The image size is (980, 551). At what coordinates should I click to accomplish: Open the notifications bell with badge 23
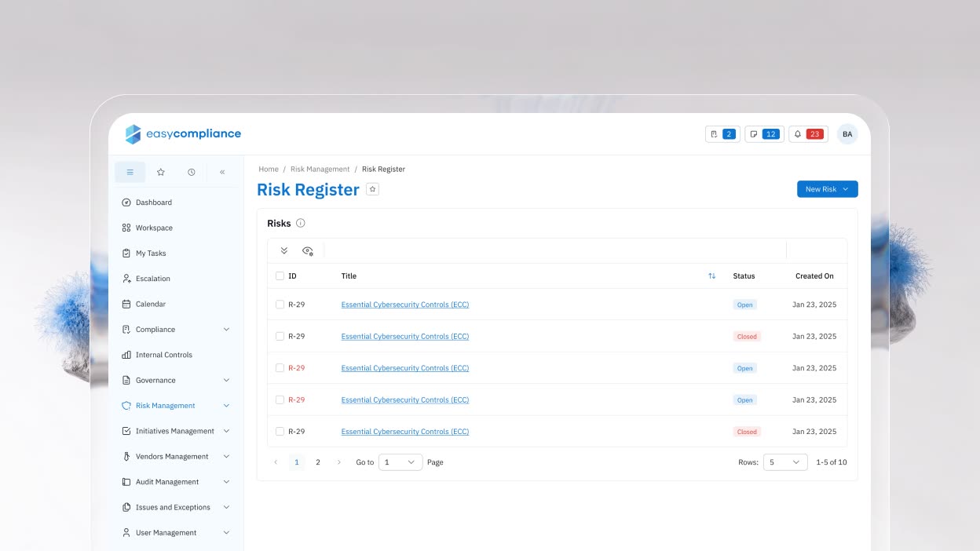click(808, 134)
